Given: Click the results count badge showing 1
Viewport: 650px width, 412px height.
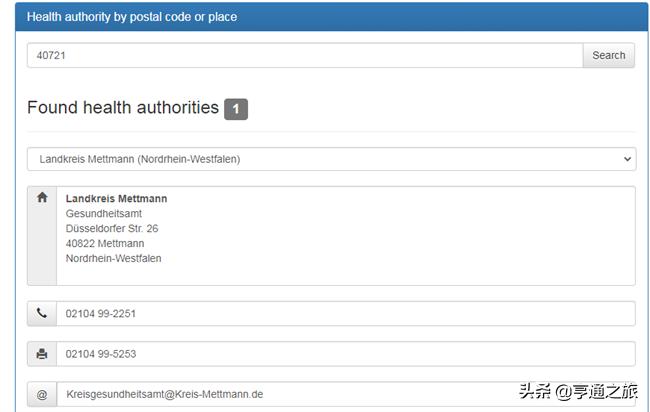Looking at the screenshot, I should (236, 109).
